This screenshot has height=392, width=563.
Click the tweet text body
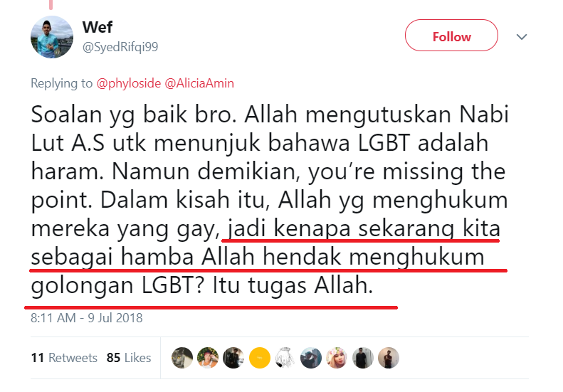pos(269,201)
